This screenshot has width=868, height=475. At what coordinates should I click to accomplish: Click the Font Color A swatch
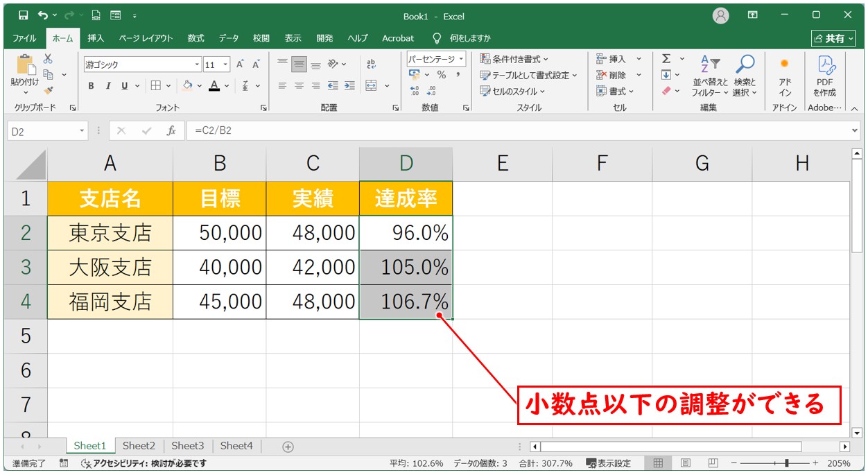pyautogui.click(x=214, y=86)
